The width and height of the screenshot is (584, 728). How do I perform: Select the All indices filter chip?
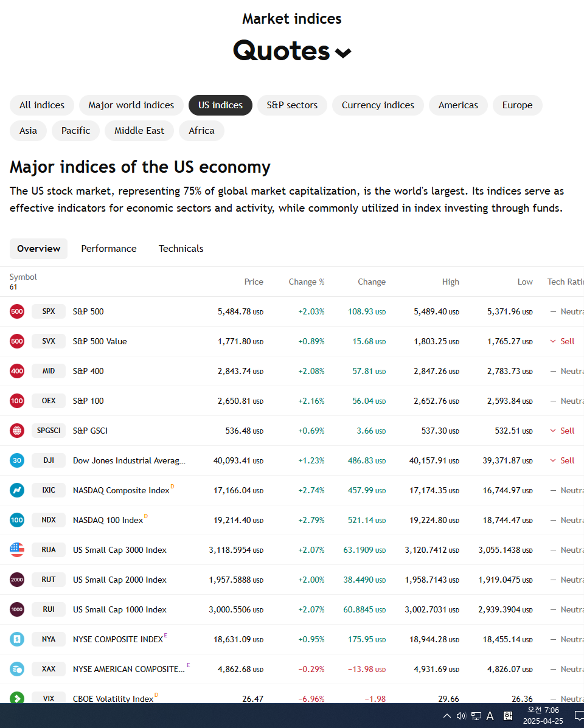[x=42, y=105]
